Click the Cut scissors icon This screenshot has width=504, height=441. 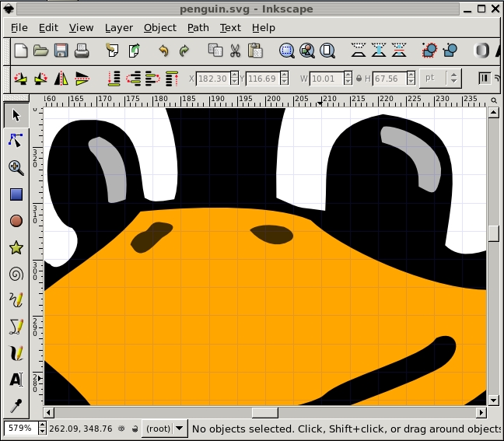[235, 51]
